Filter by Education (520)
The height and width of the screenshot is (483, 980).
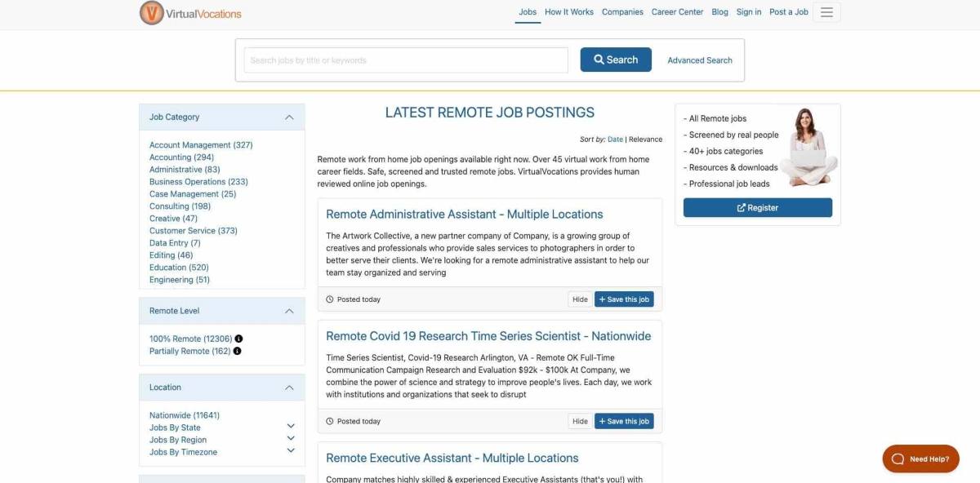click(179, 268)
